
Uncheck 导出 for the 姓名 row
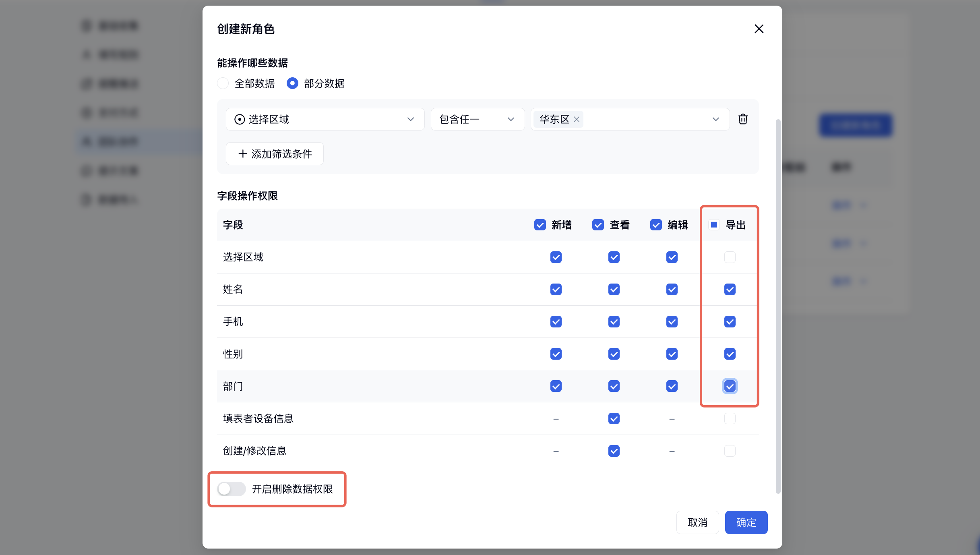coord(730,289)
